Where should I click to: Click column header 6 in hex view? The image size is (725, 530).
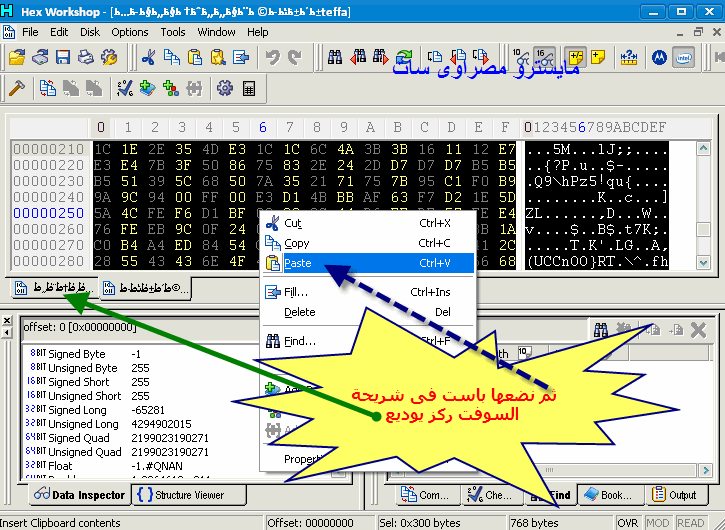pyautogui.click(x=263, y=127)
